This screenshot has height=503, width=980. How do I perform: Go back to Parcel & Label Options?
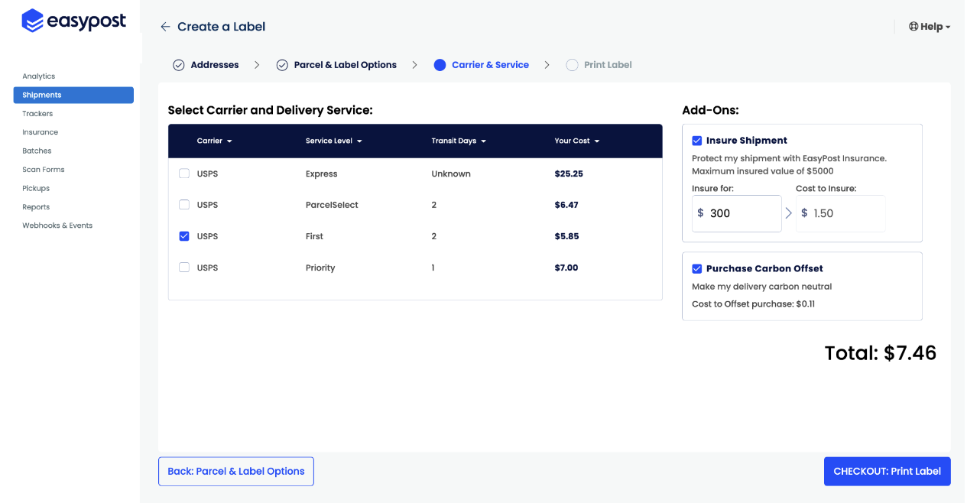pyautogui.click(x=236, y=472)
